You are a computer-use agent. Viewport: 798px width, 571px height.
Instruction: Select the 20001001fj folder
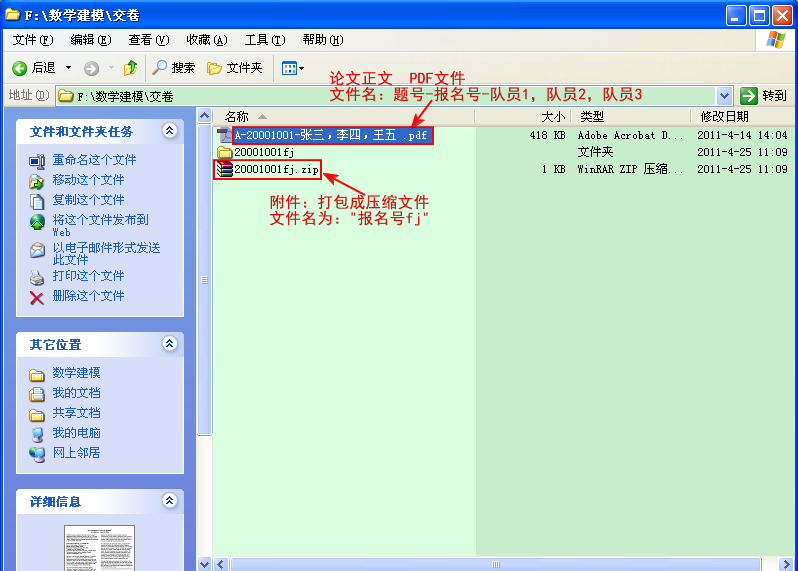click(x=262, y=152)
